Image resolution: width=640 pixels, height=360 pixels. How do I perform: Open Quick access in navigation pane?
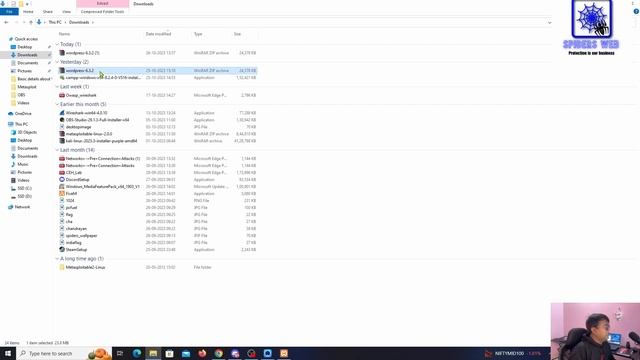pos(26,39)
